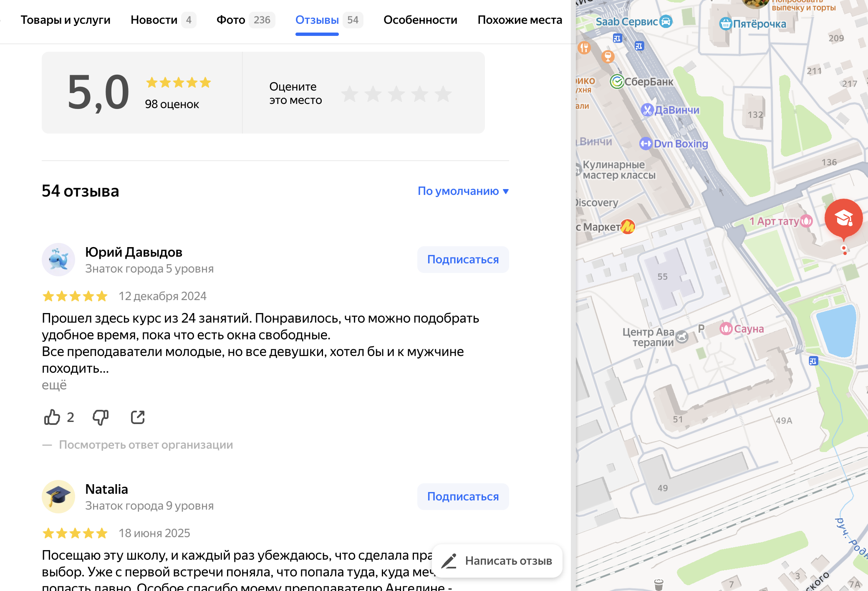The width and height of the screenshot is (868, 591).
Task: Share Юрий Давыдов's review via share icon
Action: (x=138, y=417)
